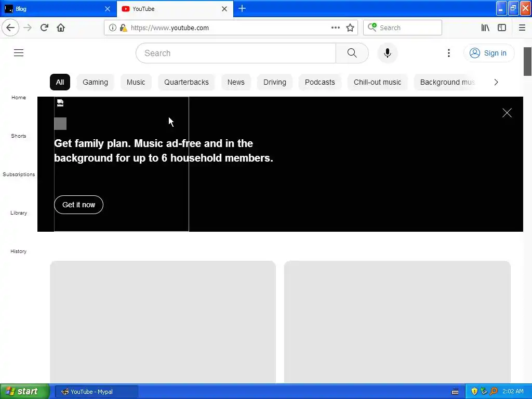The image size is (532, 399).
Task: Click the security shield tray icon
Action: pos(474,391)
